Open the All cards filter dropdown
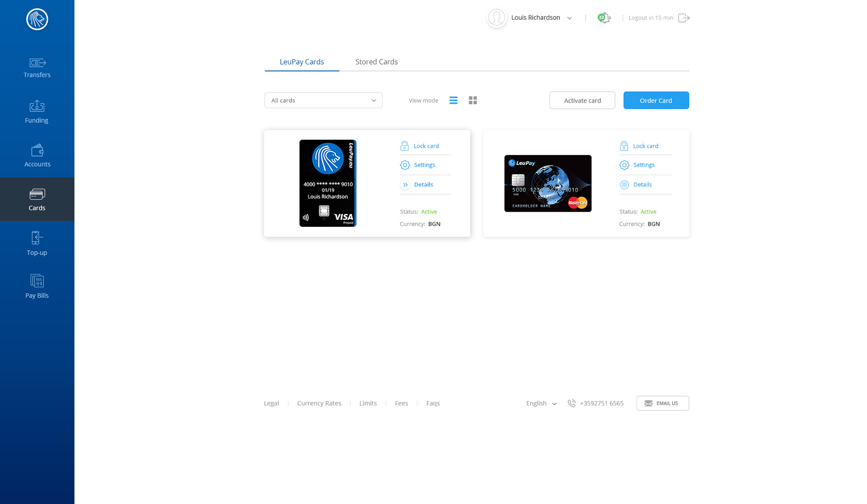The image size is (867, 504). click(x=323, y=100)
